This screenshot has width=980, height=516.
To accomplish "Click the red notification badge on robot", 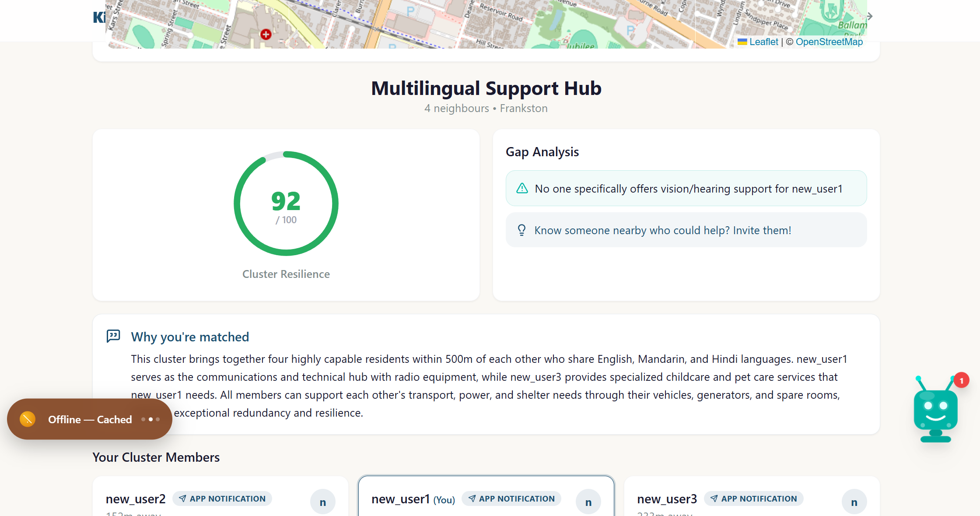I will 961,381.
